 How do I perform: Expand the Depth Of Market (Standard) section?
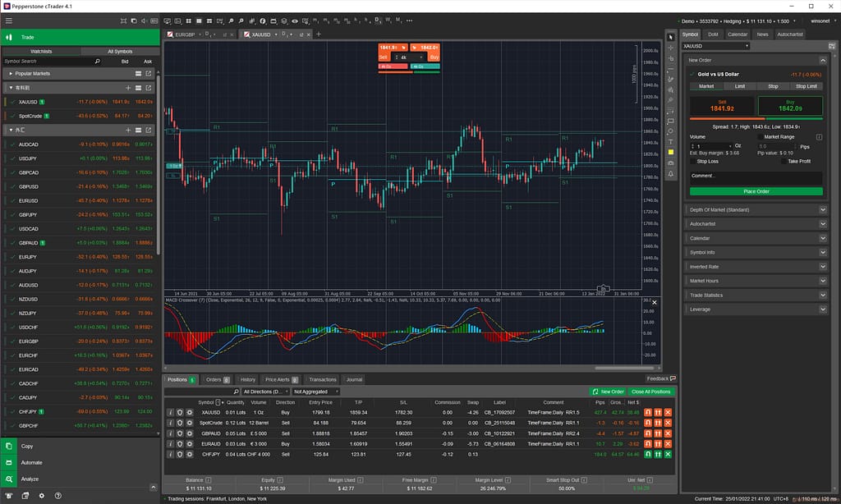point(823,209)
